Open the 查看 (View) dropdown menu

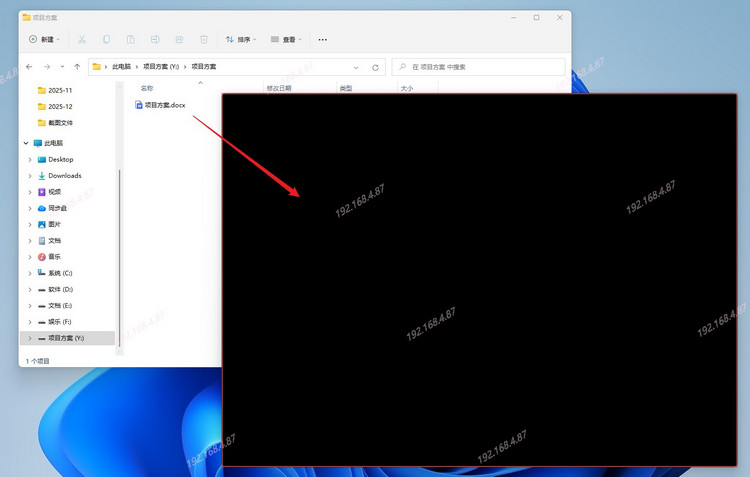click(x=289, y=39)
